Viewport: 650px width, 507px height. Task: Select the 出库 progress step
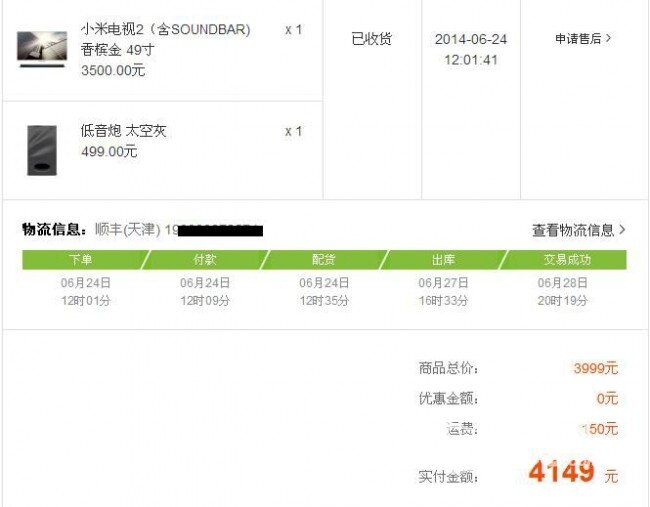click(443, 260)
